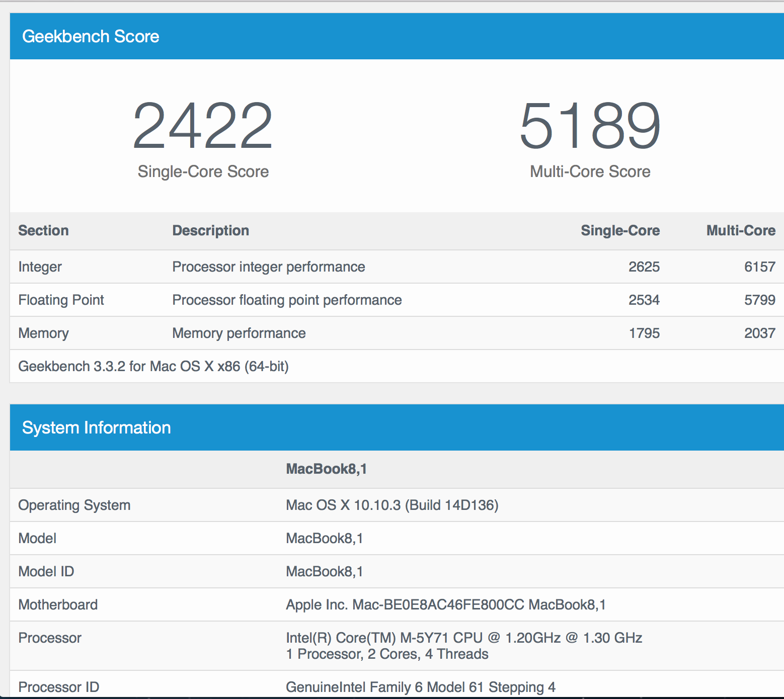The width and height of the screenshot is (784, 699).
Task: Select the Memory section row label
Action: pos(44,333)
